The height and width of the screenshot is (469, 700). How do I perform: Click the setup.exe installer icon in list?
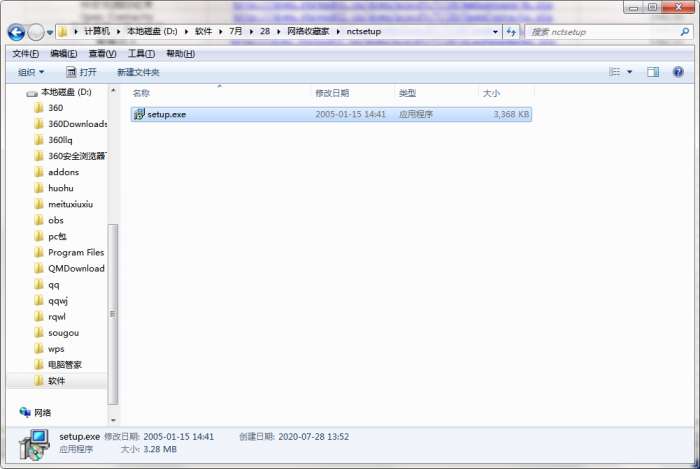(x=139, y=114)
